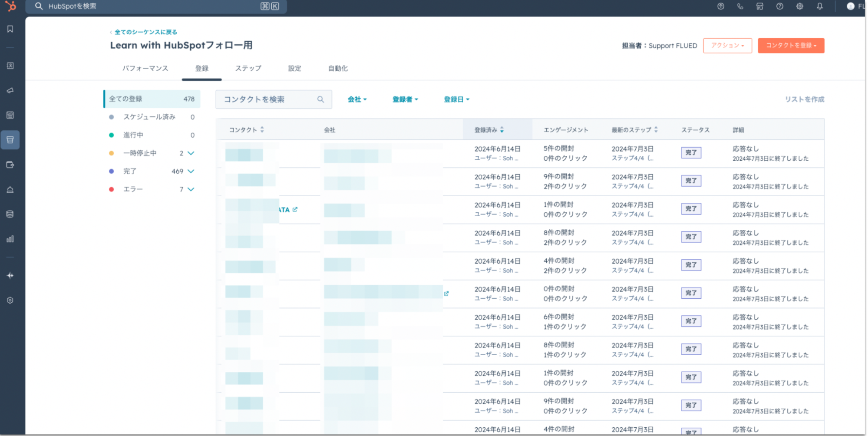868x436 pixels.
Task: Go back via 全てのシーケンスに戻る link
Action: coord(145,32)
